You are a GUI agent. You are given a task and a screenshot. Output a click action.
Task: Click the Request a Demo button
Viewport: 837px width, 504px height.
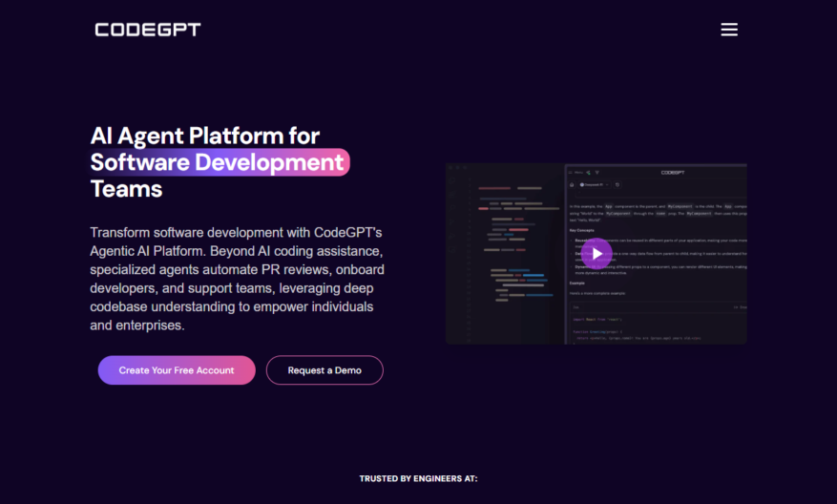pos(324,370)
